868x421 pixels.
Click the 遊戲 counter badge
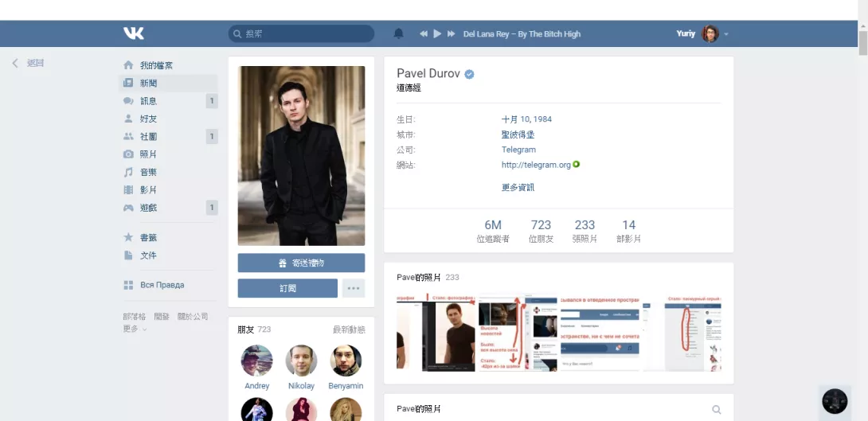(212, 208)
